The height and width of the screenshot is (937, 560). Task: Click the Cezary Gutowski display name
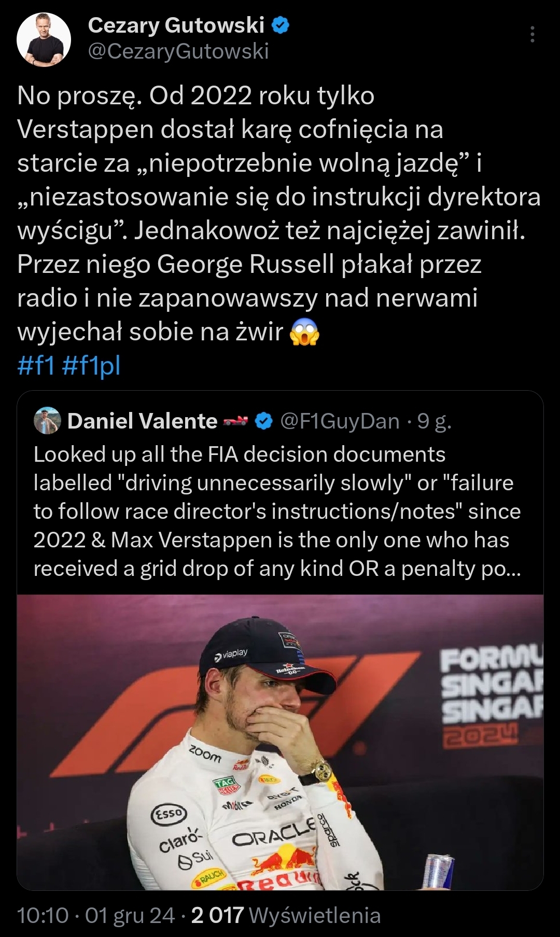click(x=176, y=25)
